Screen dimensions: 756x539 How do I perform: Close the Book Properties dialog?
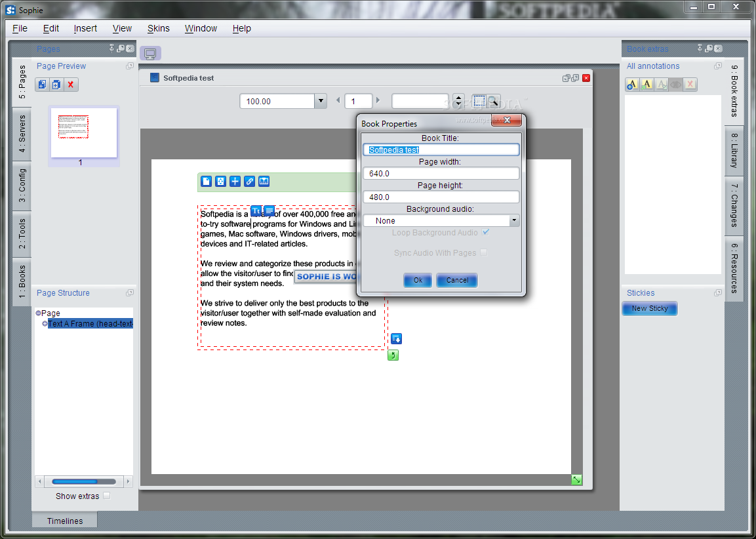[x=506, y=120]
